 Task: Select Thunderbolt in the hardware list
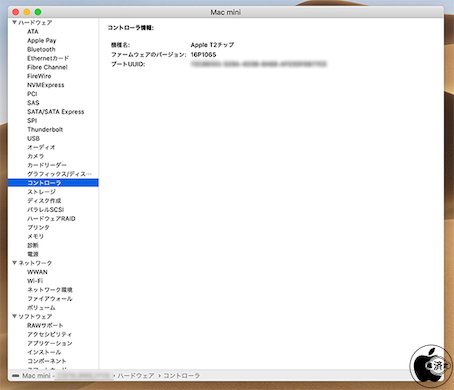[45, 129]
